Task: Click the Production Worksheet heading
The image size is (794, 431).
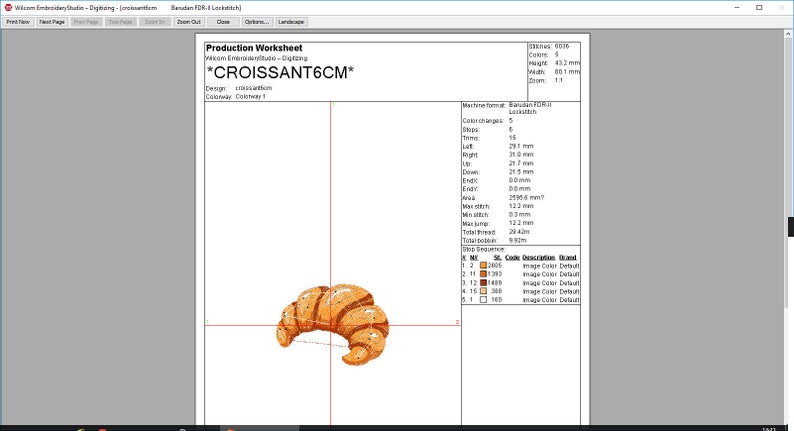Action: pos(254,48)
